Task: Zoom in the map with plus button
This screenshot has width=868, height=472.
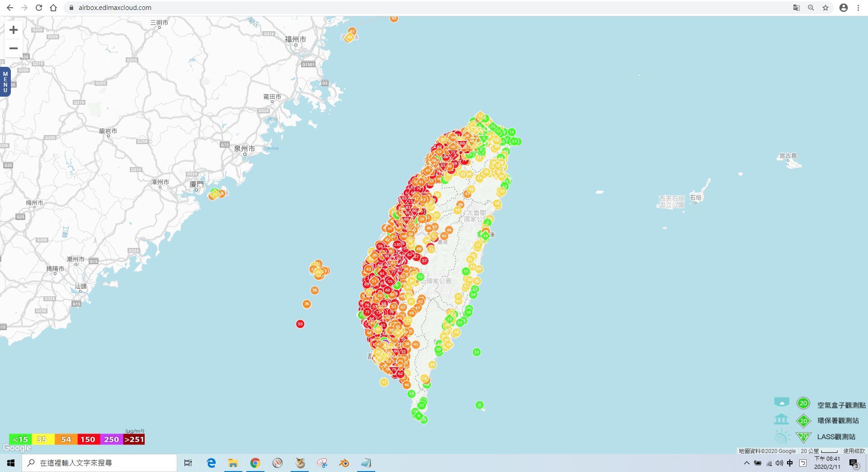Action: pos(14,30)
